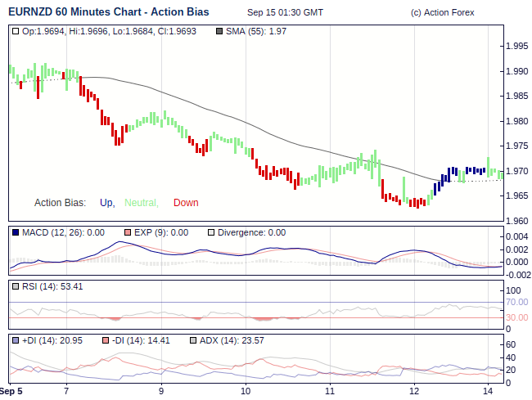This screenshot has height=400, width=532.
Task: Click the 'Sep 5' date axis label
Action: 11,391
